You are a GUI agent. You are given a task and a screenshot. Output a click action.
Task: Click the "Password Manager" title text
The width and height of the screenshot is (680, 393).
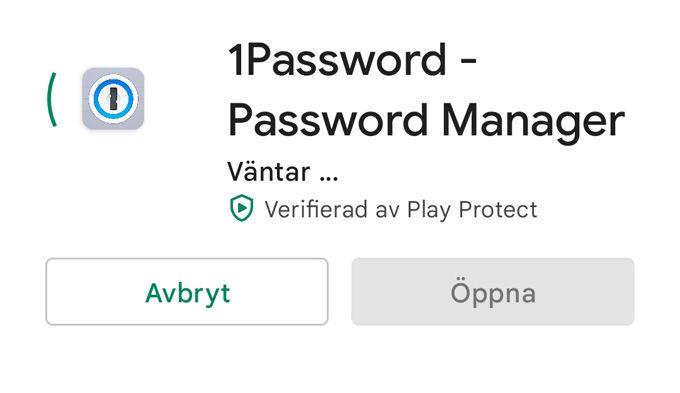point(426,121)
